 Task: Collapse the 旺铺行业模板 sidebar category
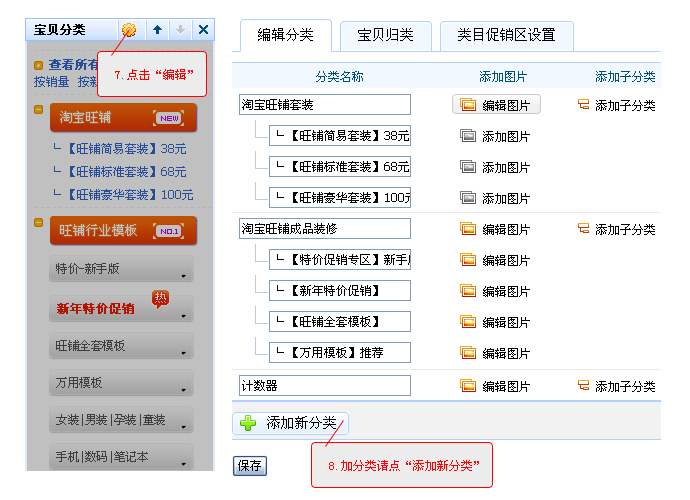point(38,222)
